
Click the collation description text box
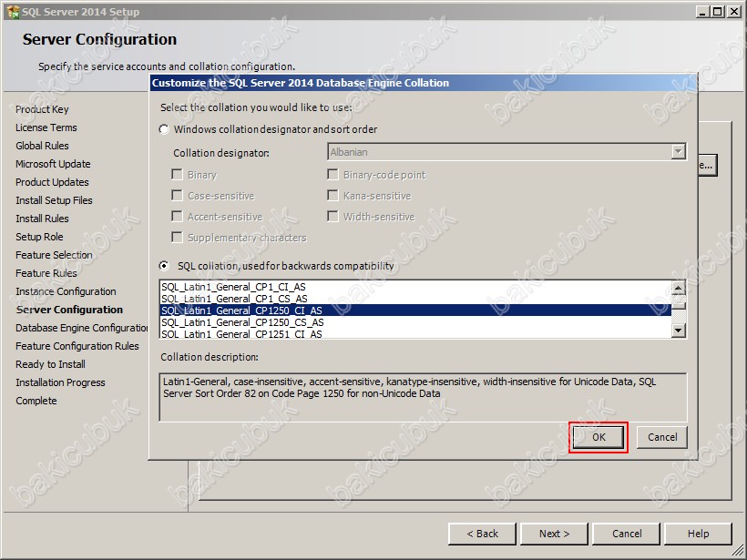423,397
